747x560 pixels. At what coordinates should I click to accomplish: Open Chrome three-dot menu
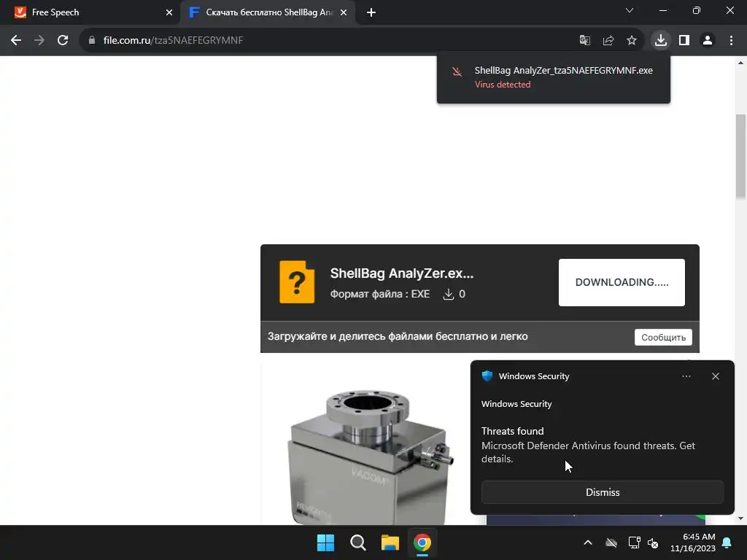731,41
